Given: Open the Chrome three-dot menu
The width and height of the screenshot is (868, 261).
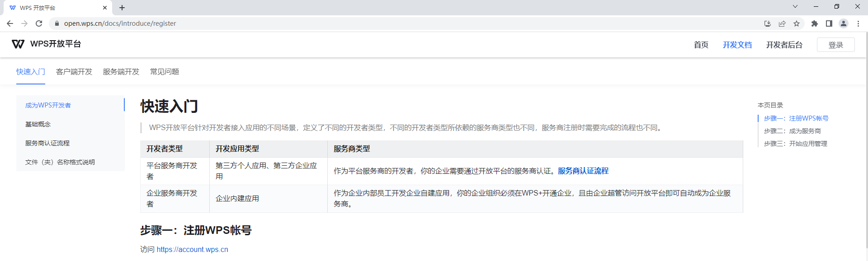Looking at the screenshot, I should pos(858,23).
